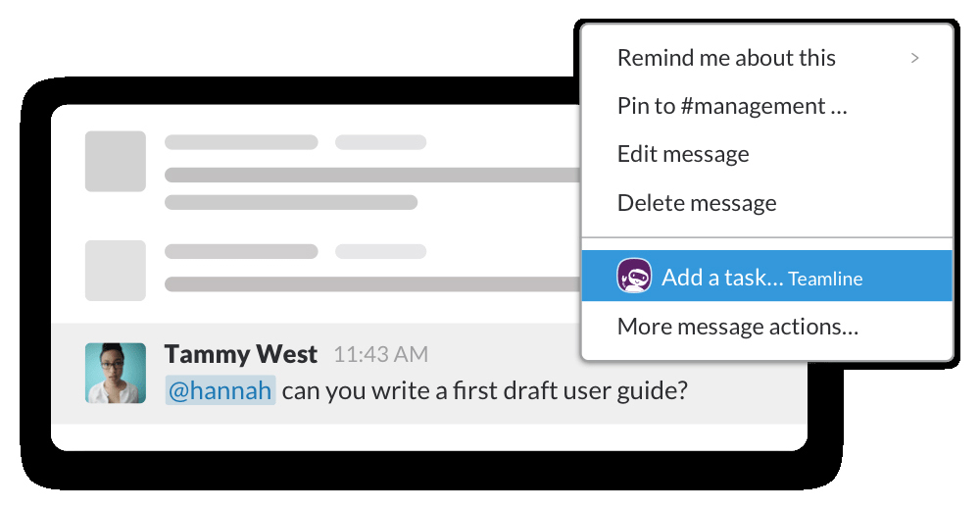Open the @hannah mention
This screenshot has height=510, width=980.
pyautogui.click(x=220, y=390)
